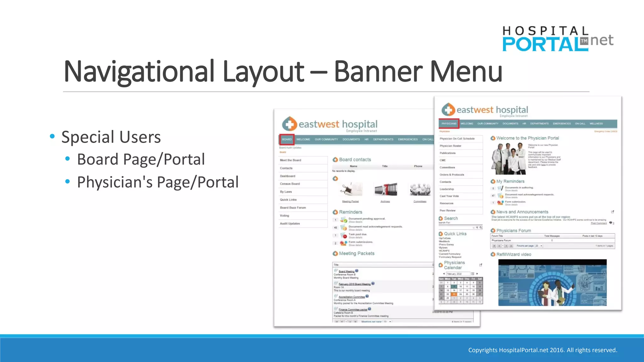Click the comment bubble icon beside Post Comment
The height and width of the screenshot is (362, 644).
tap(611, 223)
